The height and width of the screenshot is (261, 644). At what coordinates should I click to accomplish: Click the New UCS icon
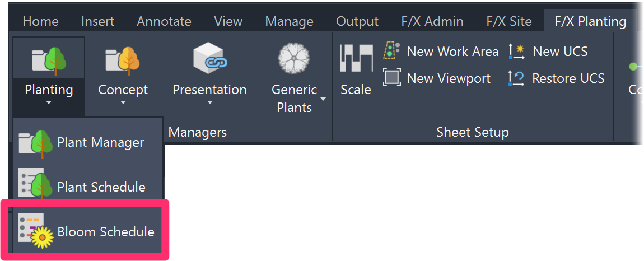coord(517,52)
